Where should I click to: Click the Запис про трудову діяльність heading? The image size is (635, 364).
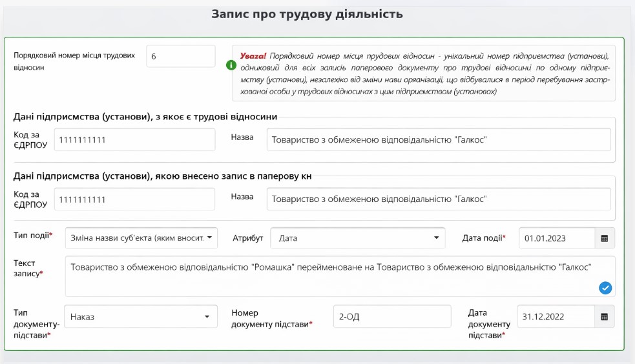click(307, 14)
